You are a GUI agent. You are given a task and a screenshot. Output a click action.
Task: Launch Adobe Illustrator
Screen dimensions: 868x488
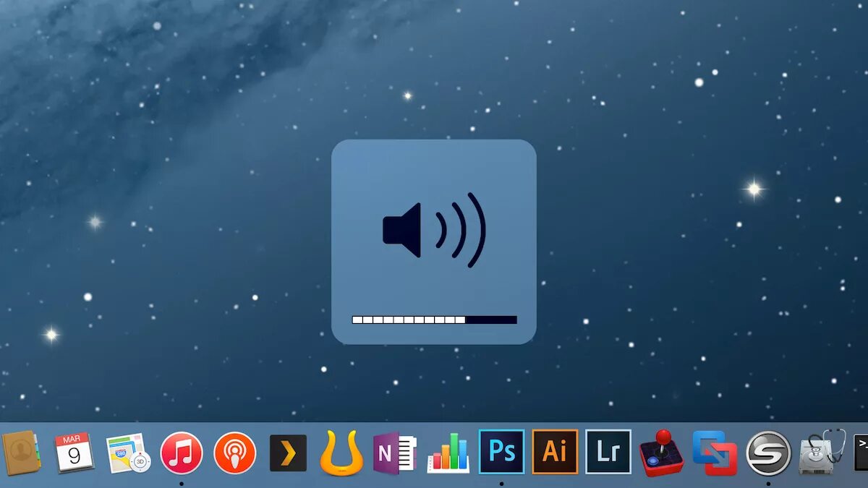point(554,450)
